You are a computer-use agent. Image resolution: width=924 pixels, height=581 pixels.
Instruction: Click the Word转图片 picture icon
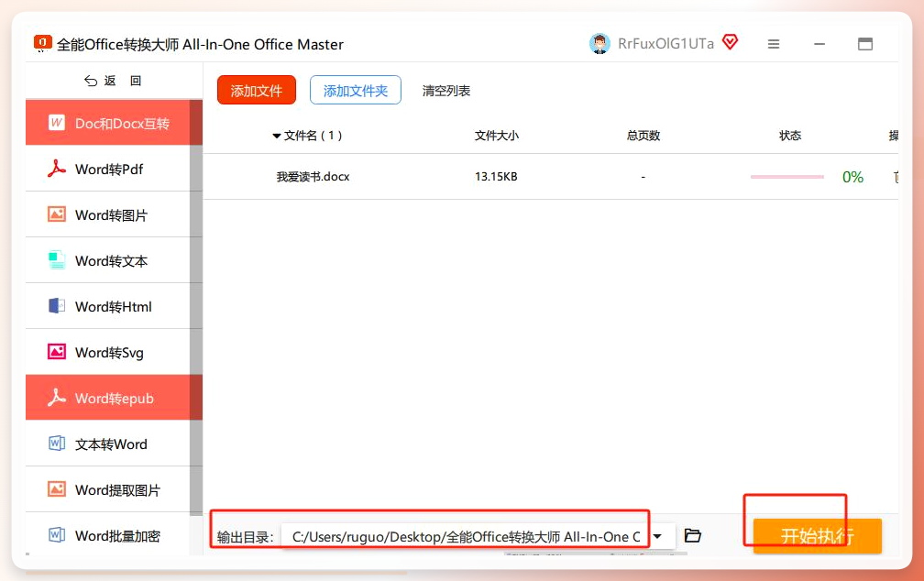[x=57, y=214]
